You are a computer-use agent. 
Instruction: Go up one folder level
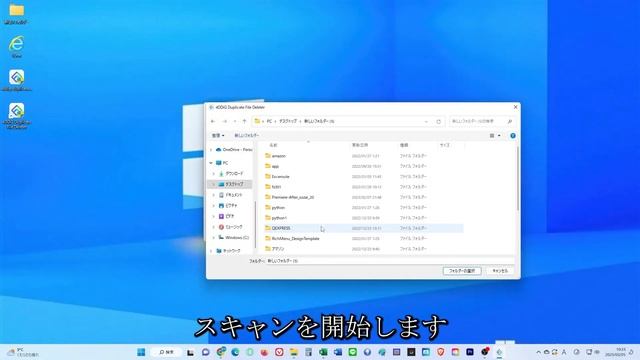click(x=244, y=121)
